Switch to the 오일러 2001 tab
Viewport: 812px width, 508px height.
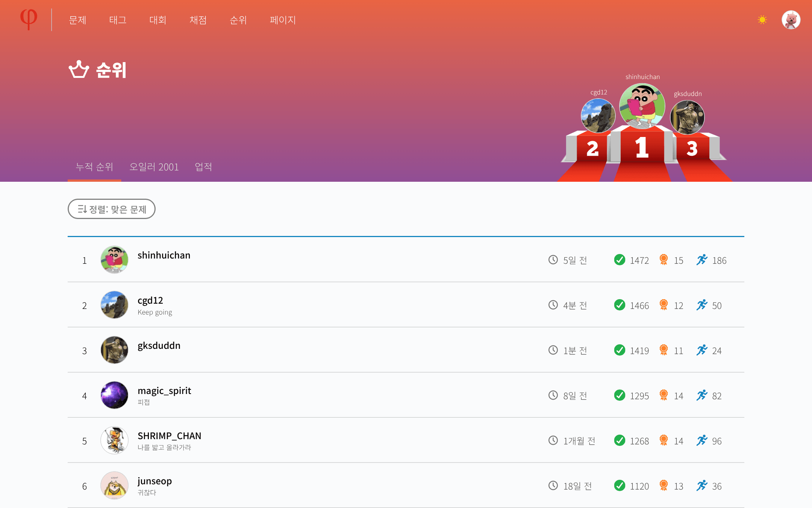[x=154, y=167]
